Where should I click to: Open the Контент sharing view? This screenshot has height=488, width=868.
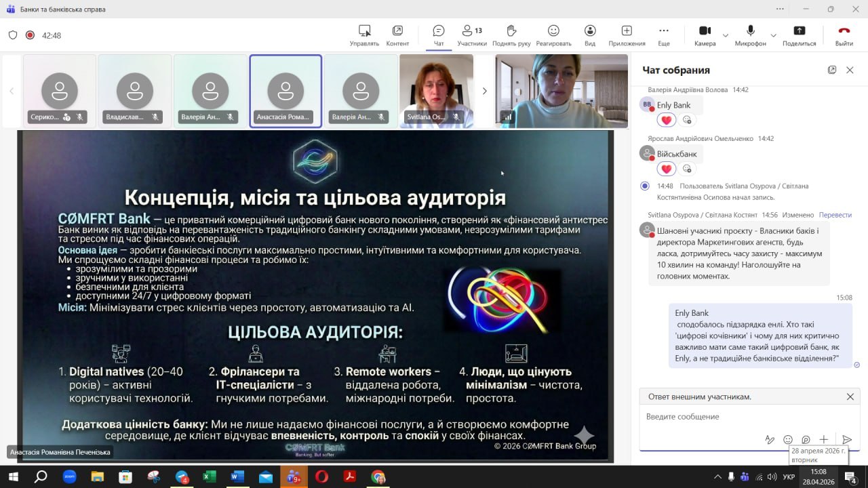click(397, 35)
